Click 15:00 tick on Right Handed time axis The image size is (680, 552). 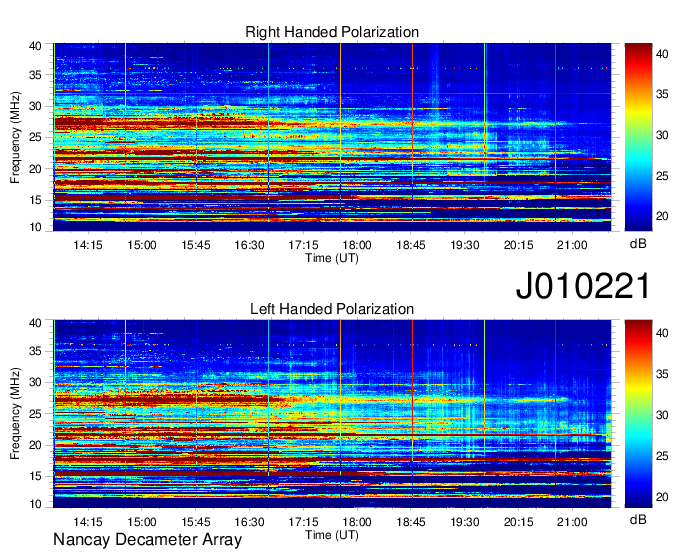(142, 245)
